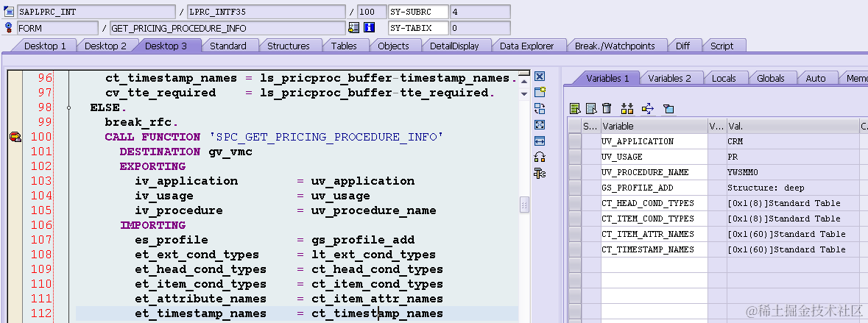Image resolution: width=868 pixels, height=323 pixels.
Task: Open the Standard tab
Action: tap(228, 46)
